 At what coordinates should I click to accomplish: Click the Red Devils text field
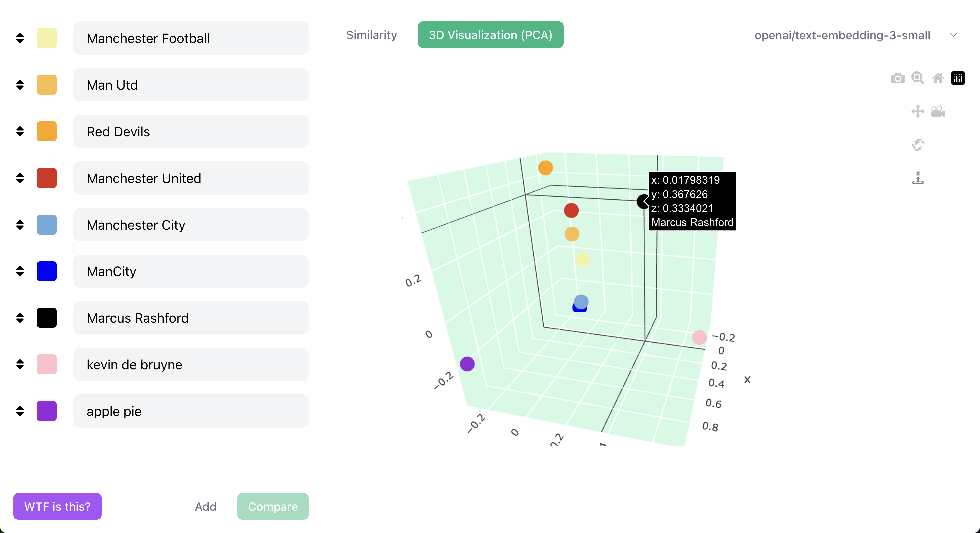click(191, 132)
